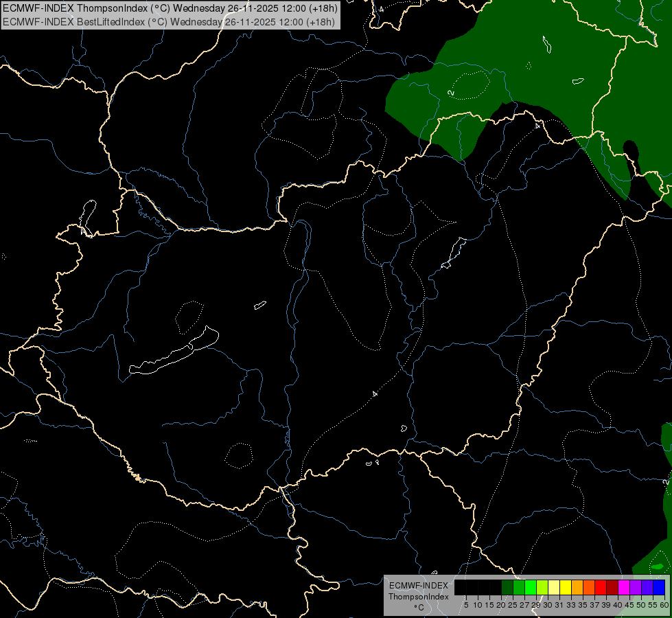
Task: Click legend tick value 29
Action: coord(535,605)
